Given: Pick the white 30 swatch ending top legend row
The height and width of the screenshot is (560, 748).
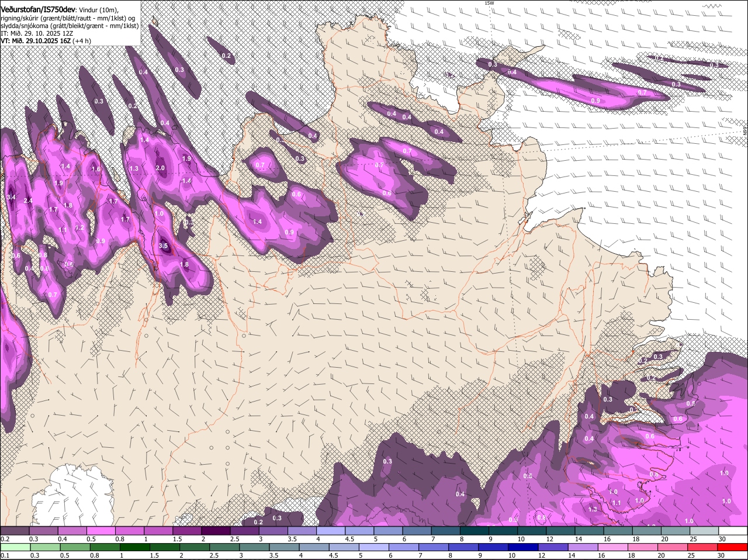Looking at the screenshot, I should pos(733,531).
